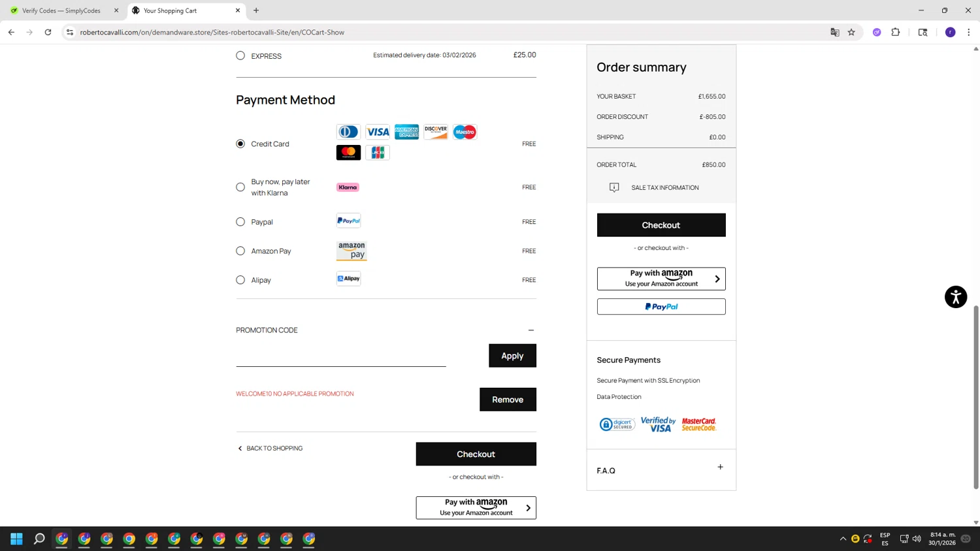Select the EXPRESS shipping radio button
The image size is (980, 551).
pos(240,55)
